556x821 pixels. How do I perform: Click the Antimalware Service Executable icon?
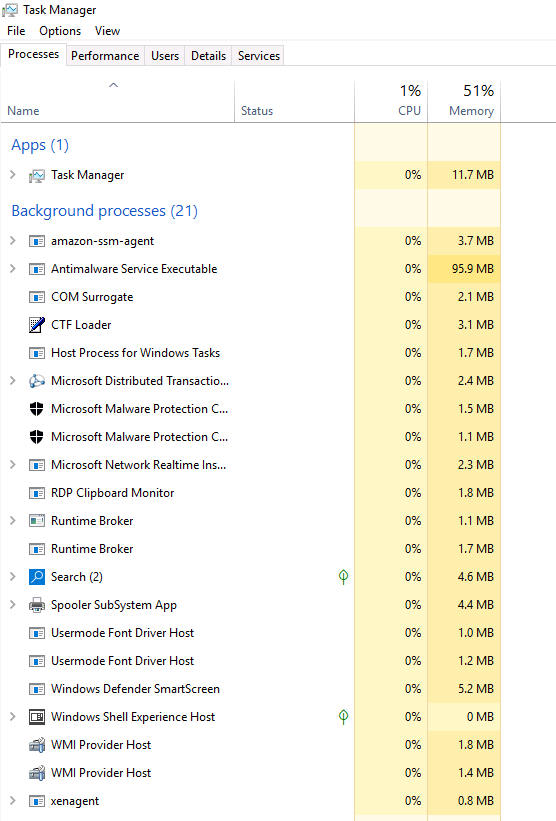(37, 269)
